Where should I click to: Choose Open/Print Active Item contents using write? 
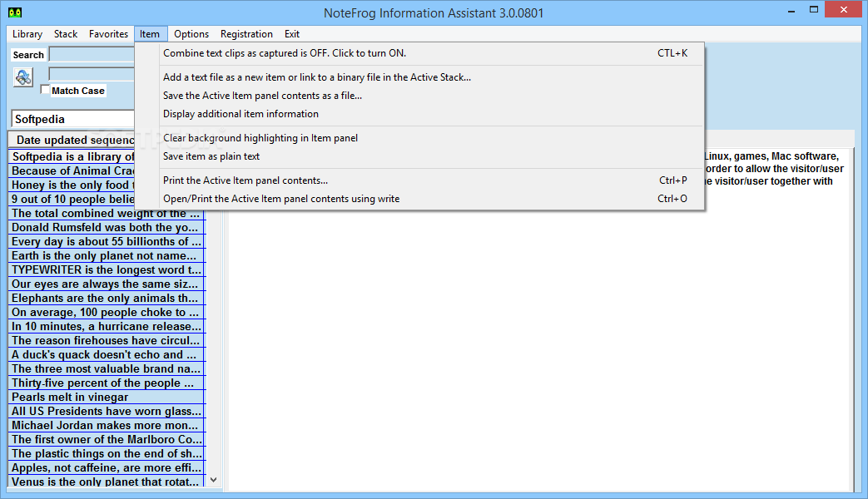pos(419,199)
